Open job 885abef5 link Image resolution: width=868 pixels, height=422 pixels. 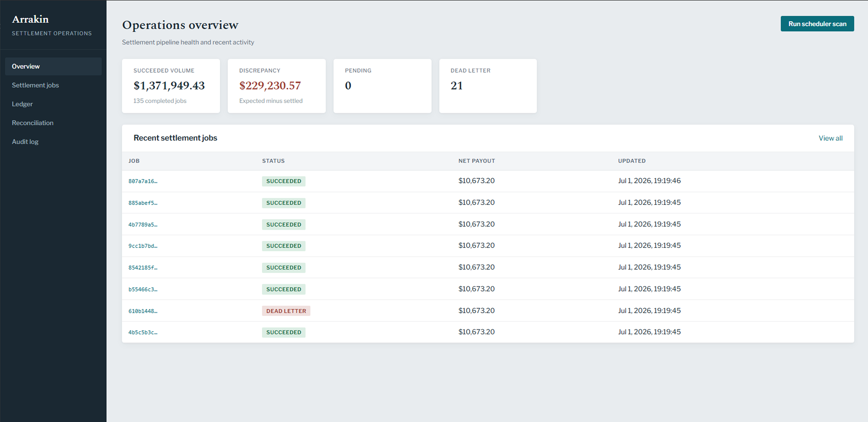point(143,203)
